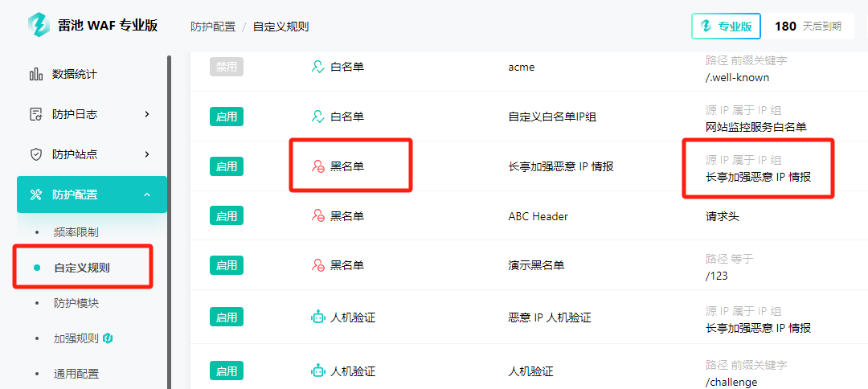Screen dimensions: 868x389
Task: Click the 防护配置 tools icon
Action: 36,194
